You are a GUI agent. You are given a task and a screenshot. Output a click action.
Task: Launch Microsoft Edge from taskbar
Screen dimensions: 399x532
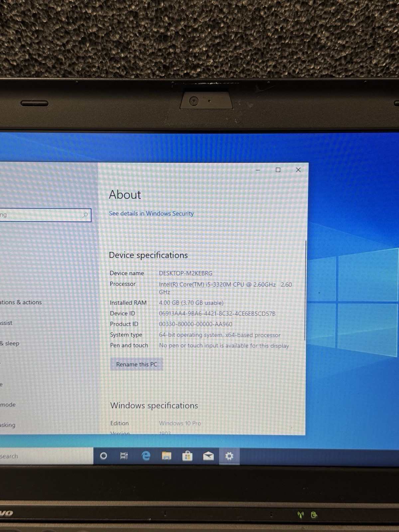(x=146, y=456)
